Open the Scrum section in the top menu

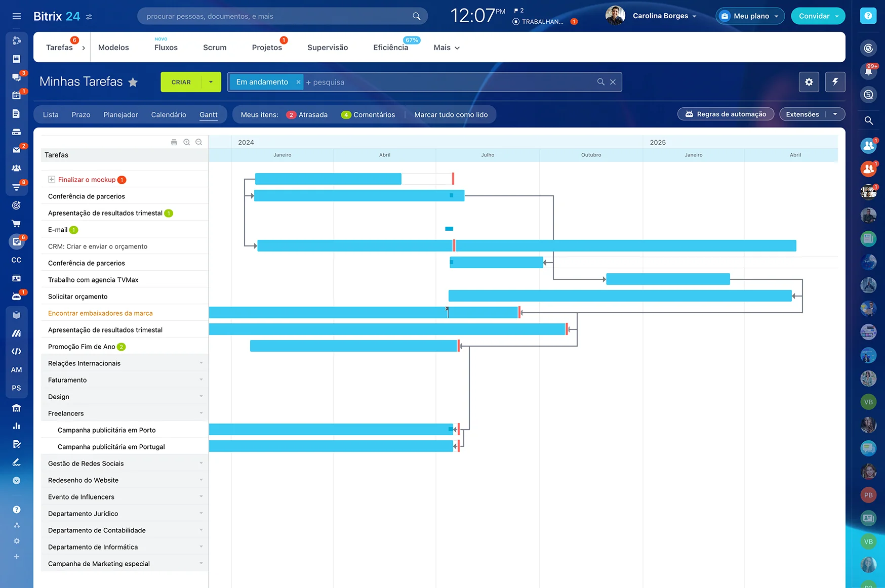coord(214,47)
